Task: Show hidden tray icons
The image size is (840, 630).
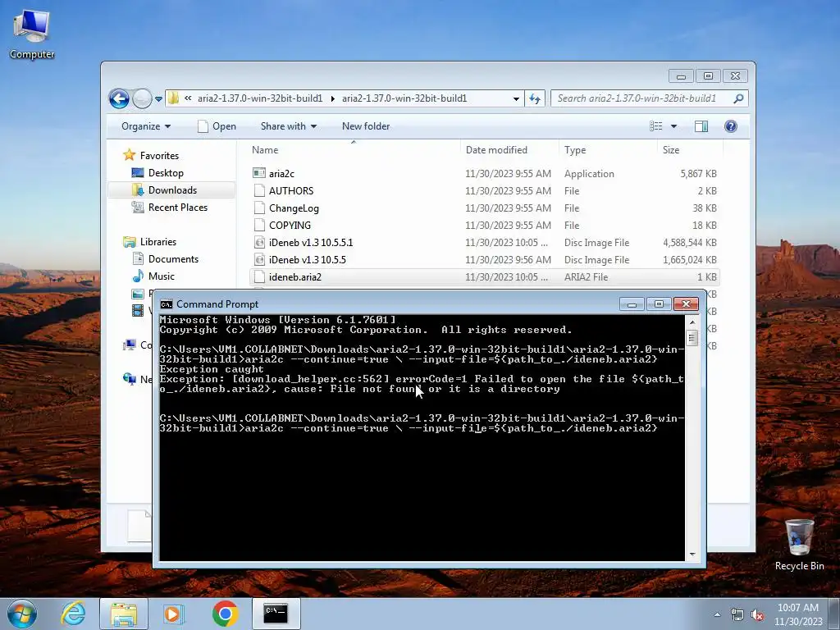Action: tap(717, 614)
